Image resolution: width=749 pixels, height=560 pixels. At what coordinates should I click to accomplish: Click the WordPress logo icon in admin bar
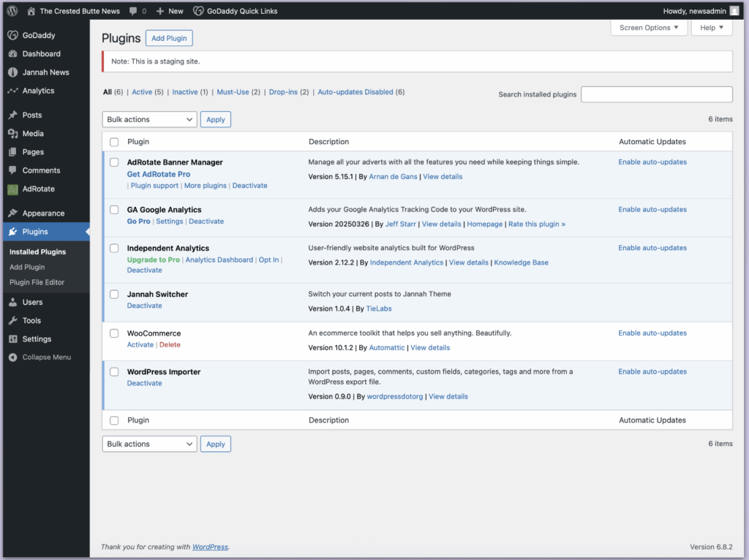coord(13,11)
